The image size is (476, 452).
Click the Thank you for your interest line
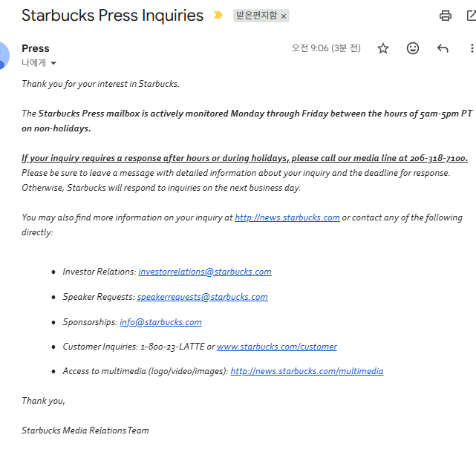100,84
